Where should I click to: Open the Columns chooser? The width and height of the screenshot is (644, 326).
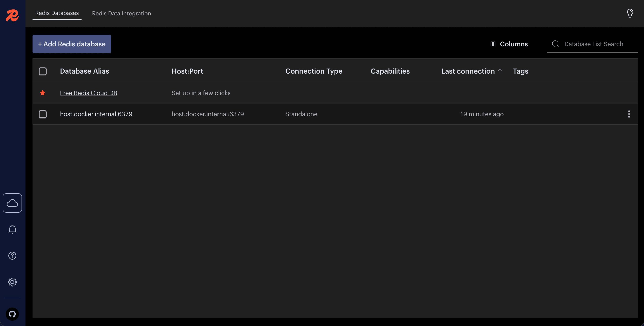[x=509, y=44]
